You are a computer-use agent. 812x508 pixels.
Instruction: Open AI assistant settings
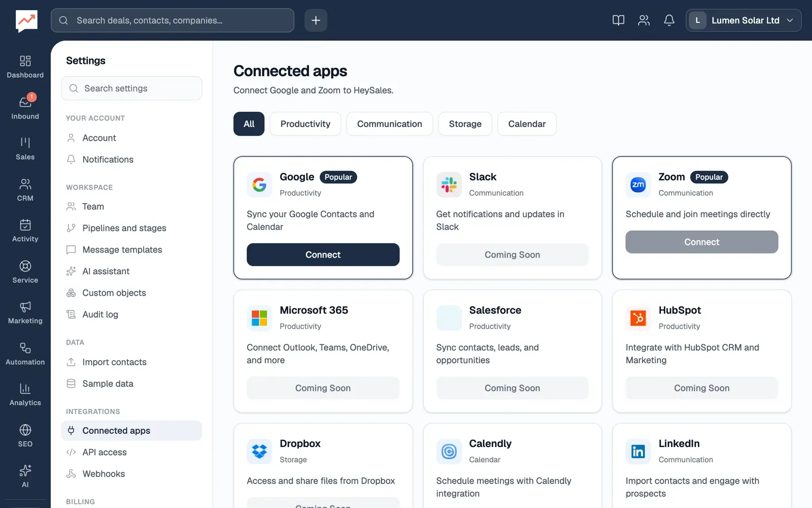131,271
